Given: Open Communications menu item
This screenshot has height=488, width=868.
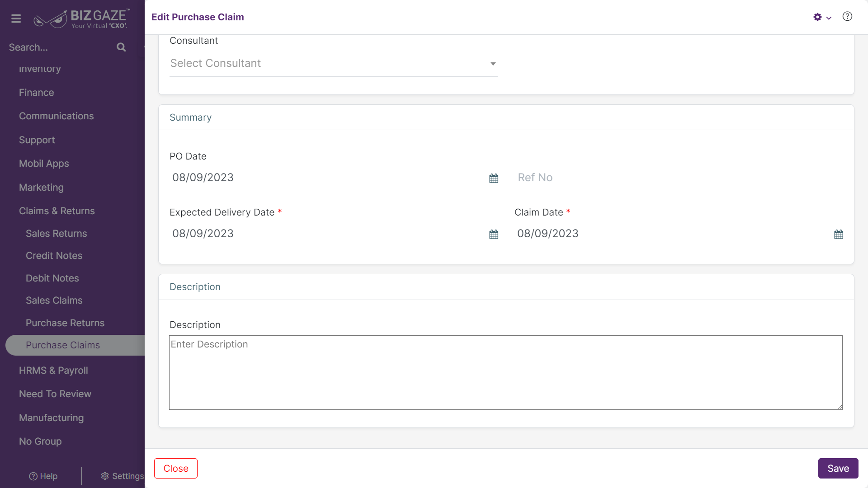Looking at the screenshot, I should click(57, 116).
